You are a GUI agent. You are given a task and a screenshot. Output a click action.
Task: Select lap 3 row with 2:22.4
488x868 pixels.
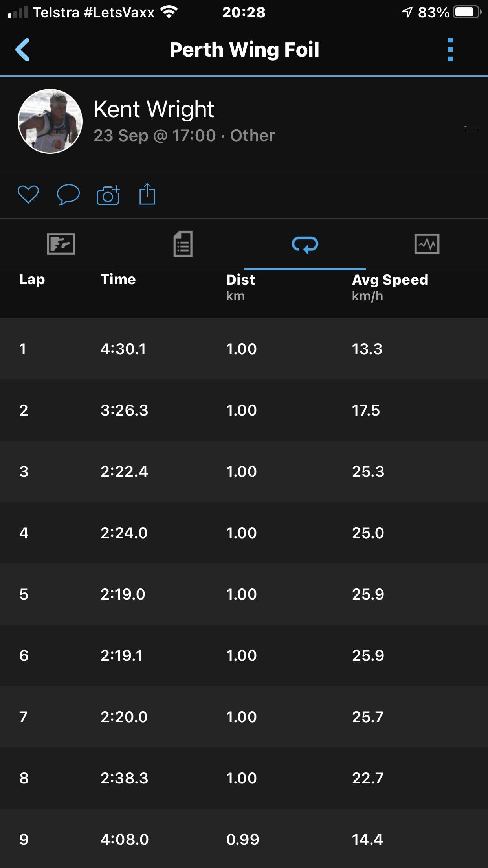click(244, 471)
